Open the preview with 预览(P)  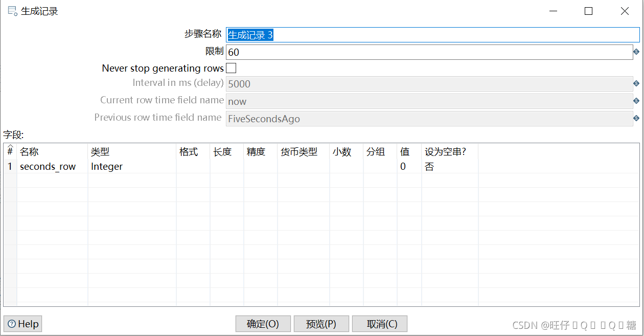[321, 324]
